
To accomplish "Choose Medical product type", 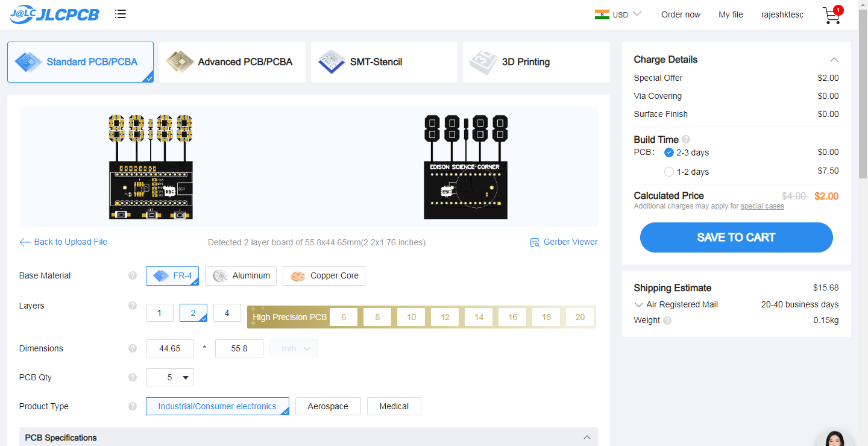I will 394,406.
